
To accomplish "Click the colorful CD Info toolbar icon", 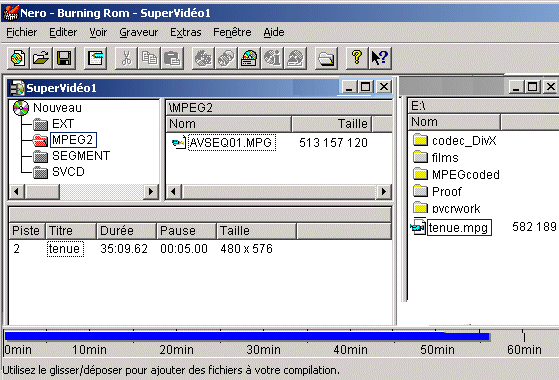I will click(249, 58).
